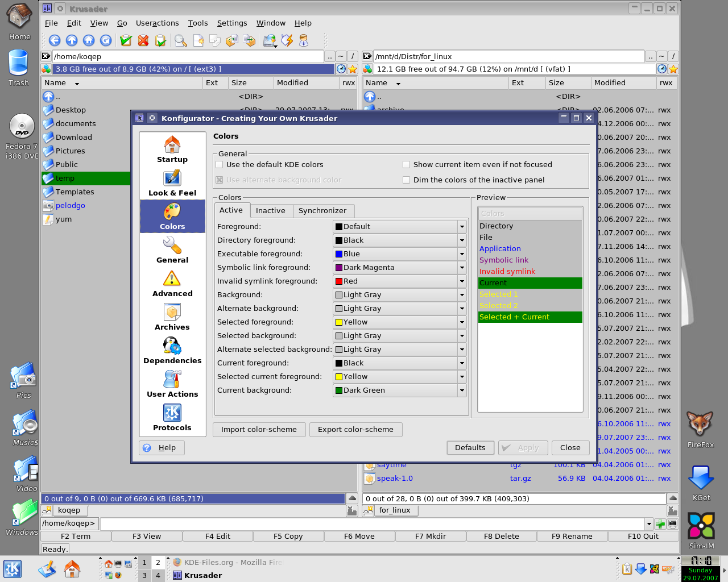Open the Pics desktop folder icon

[x=24, y=380]
